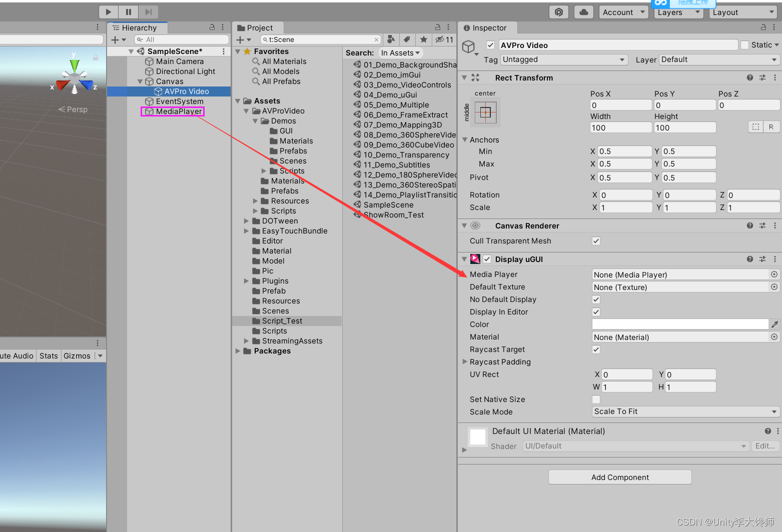Toggle Raycast Target checkbox
Viewport: 782px width, 532px height.
[x=596, y=349]
